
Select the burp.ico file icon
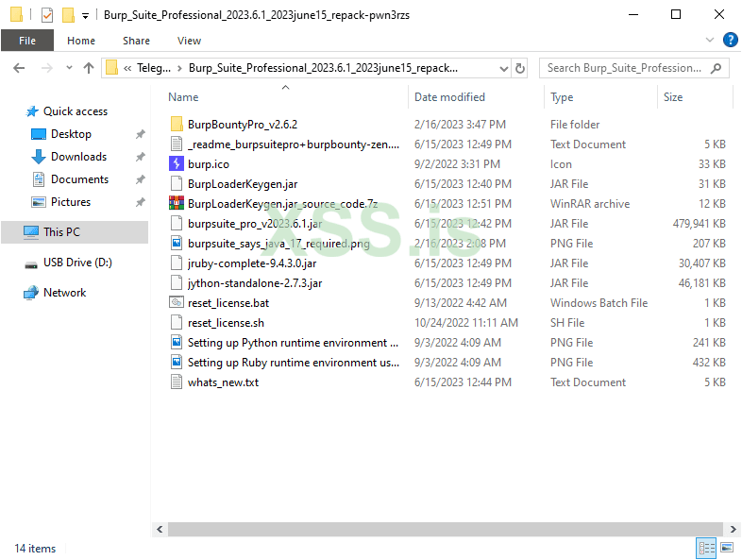pyautogui.click(x=176, y=163)
